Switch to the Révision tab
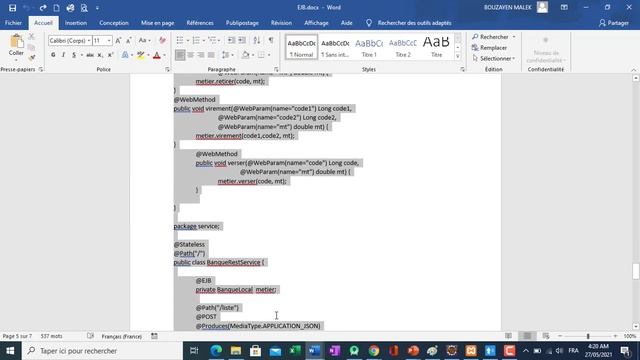This screenshot has width=640, height=360. pyautogui.click(x=281, y=23)
